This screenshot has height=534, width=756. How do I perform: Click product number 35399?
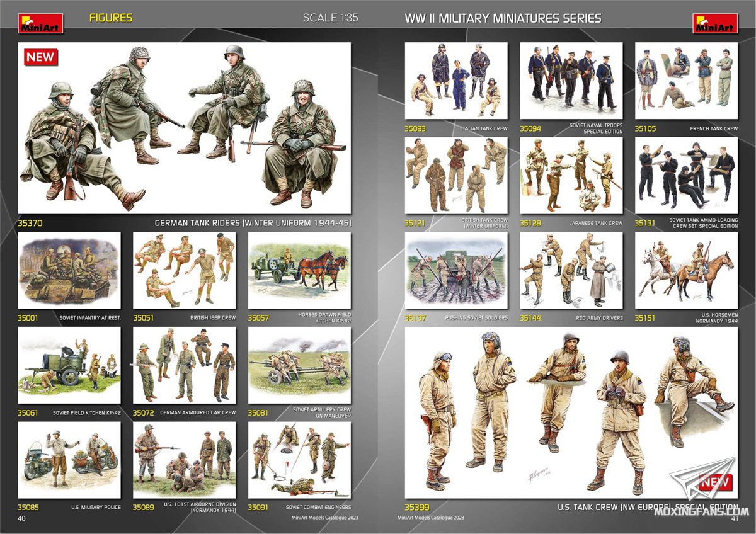pos(418,507)
